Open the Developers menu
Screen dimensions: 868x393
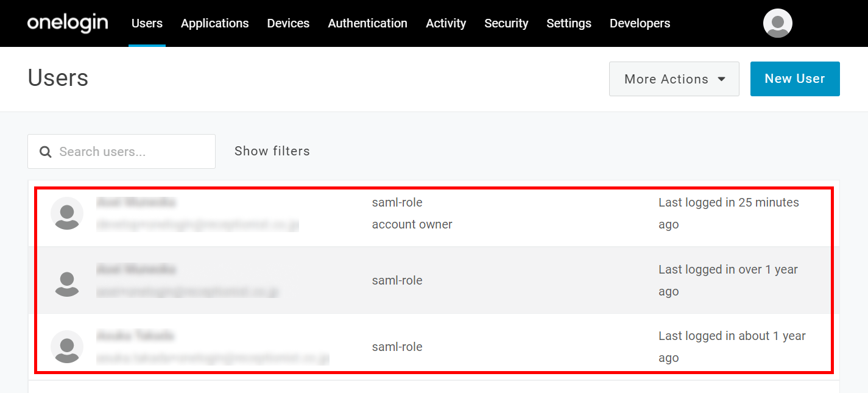pyautogui.click(x=640, y=23)
